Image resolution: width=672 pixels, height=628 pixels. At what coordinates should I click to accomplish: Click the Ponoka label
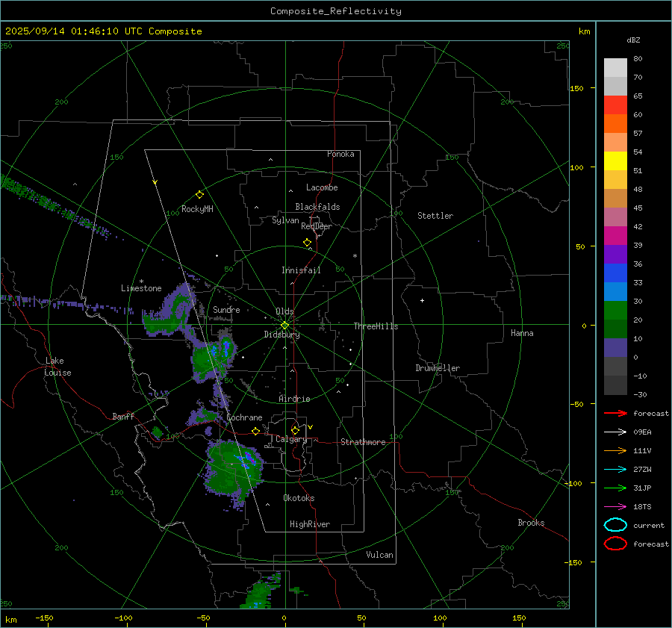pyautogui.click(x=340, y=154)
